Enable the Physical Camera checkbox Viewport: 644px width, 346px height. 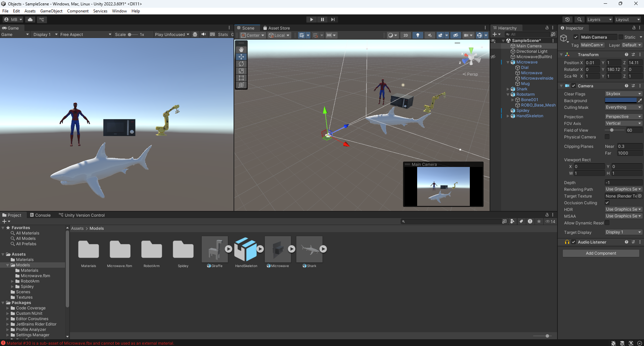tap(607, 137)
